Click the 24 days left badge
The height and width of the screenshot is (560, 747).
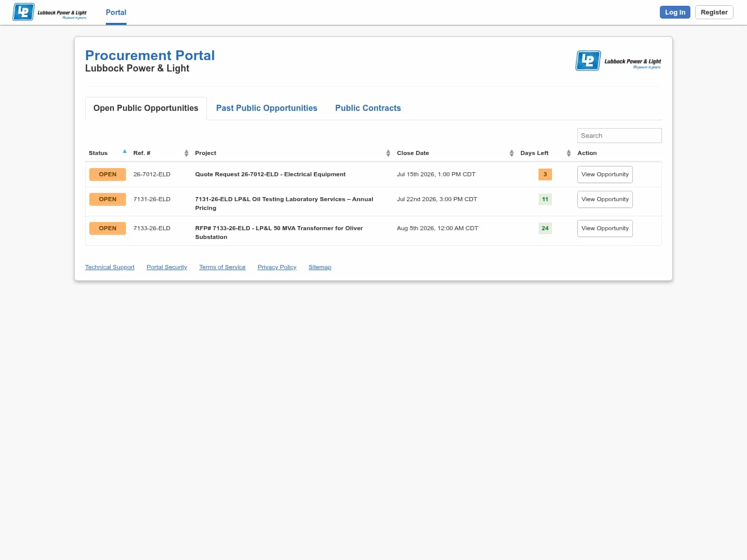[545, 228]
